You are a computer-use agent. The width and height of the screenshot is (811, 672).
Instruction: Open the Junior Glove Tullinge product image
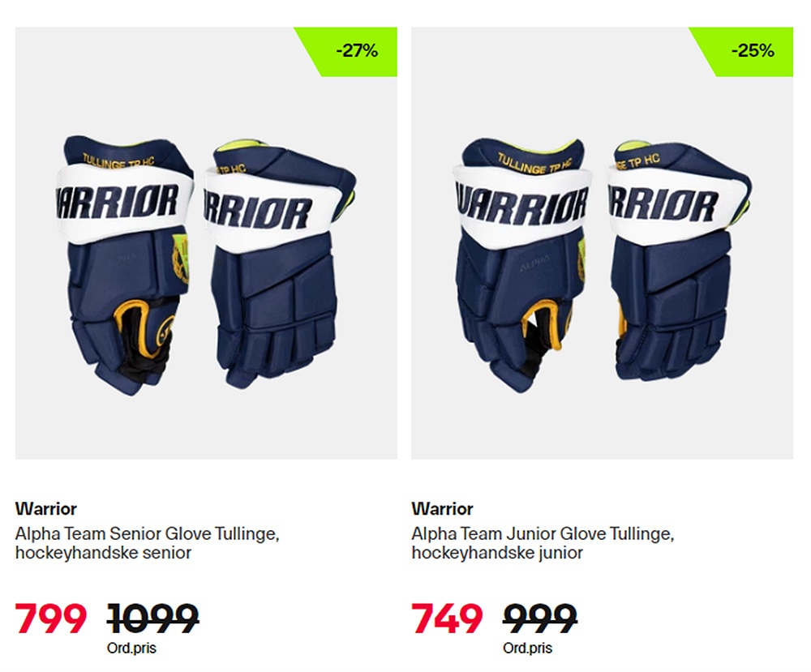point(602,243)
